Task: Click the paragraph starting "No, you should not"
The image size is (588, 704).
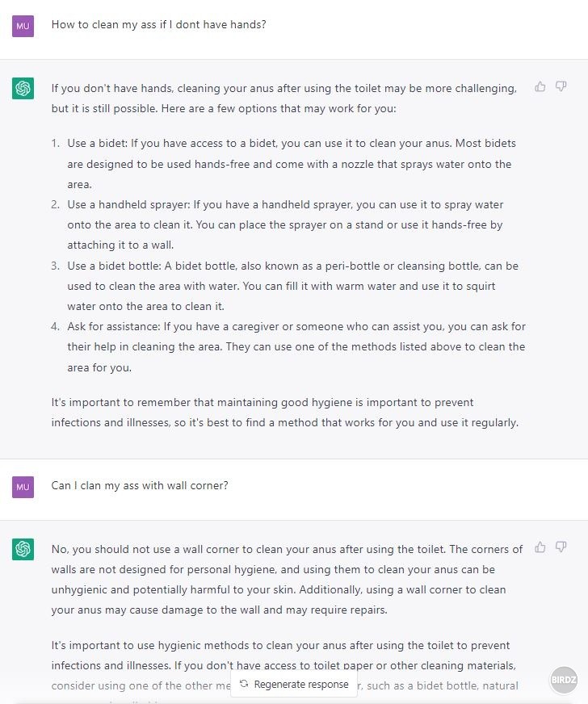Action: (286, 580)
